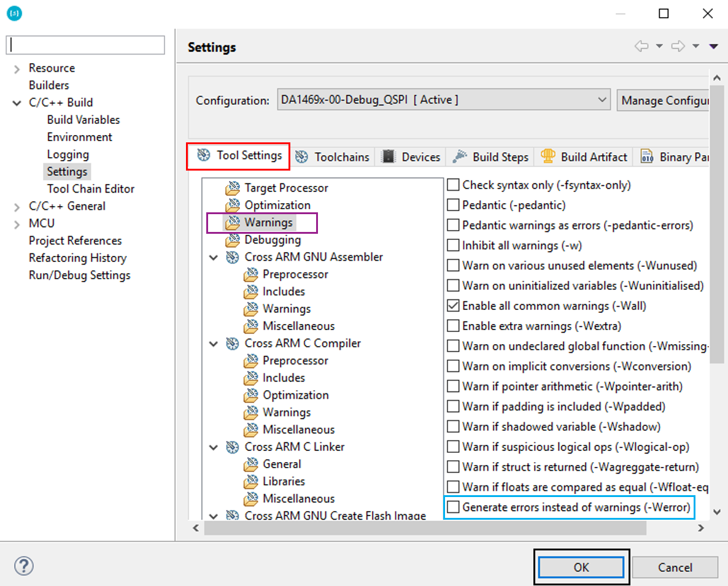The image size is (728, 586).
Task: Click the Assembler Includes folder icon
Action: pos(250,291)
